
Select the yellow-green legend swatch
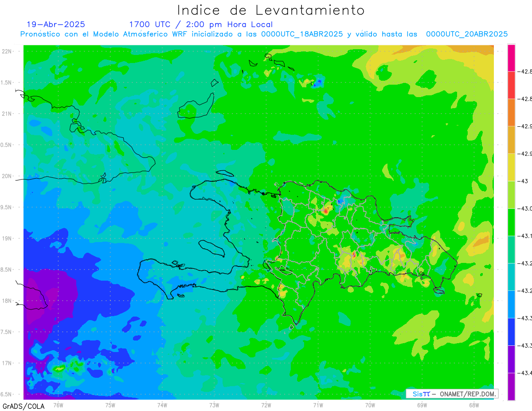[511, 195]
